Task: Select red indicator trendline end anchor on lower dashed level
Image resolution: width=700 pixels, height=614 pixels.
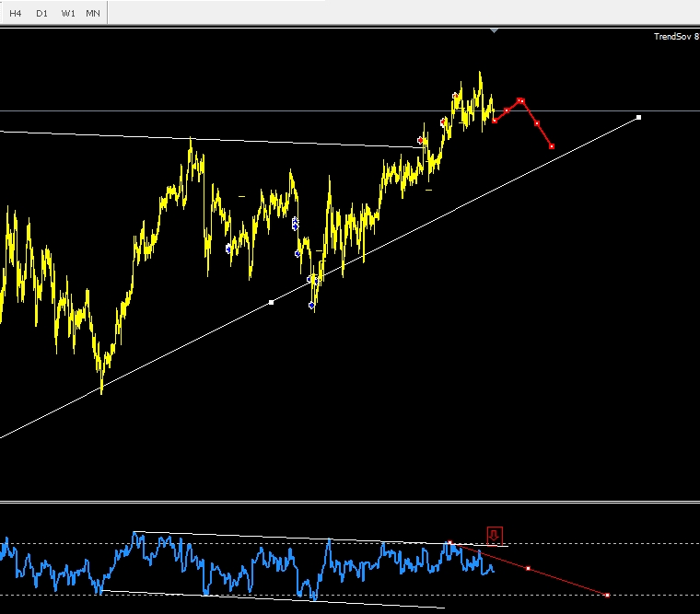Action: (x=607, y=595)
